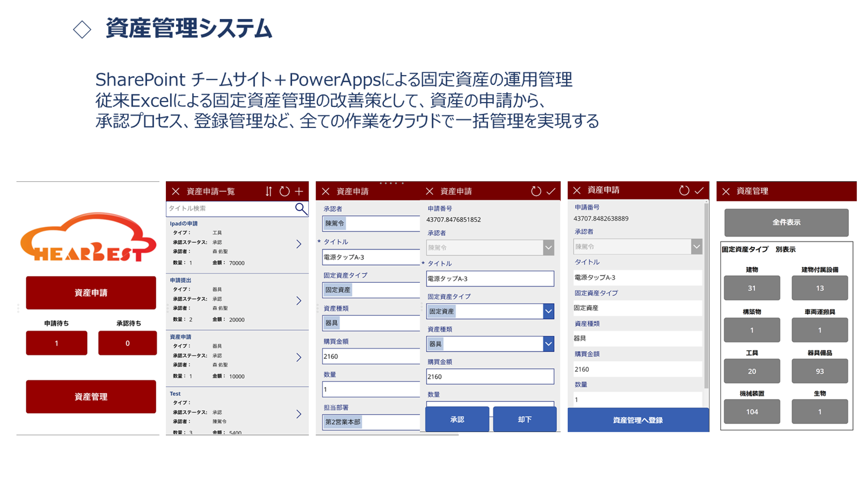
Task: Click タイトル input on approval screen
Action: [490, 279]
